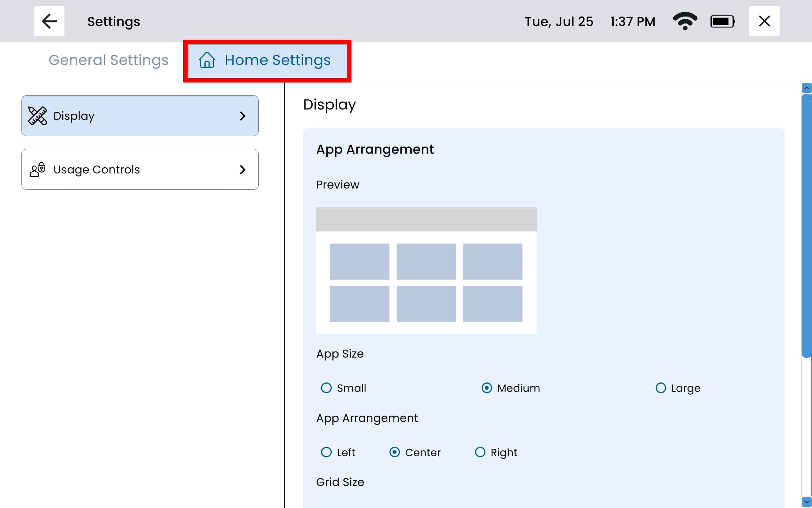Screen dimensions: 812x508
Task: Click the app layout preview thumbnail
Action: [x=426, y=271]
